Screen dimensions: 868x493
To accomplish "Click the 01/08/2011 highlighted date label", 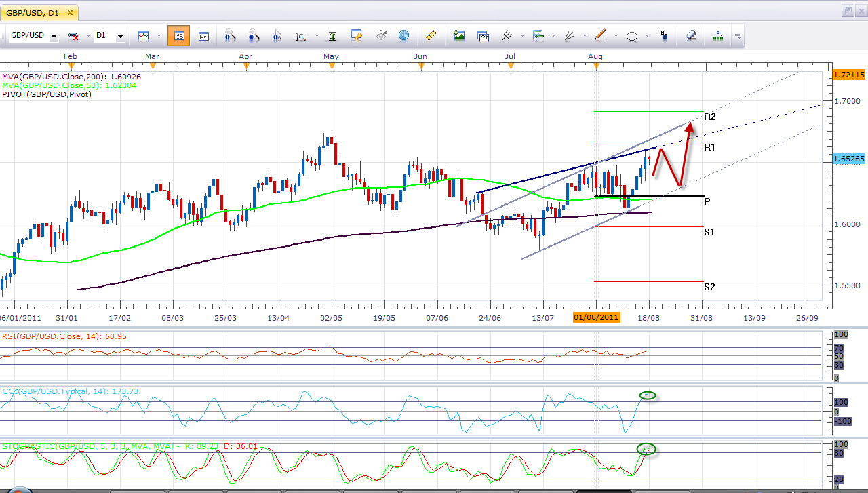I will click(x=596, y=317).
